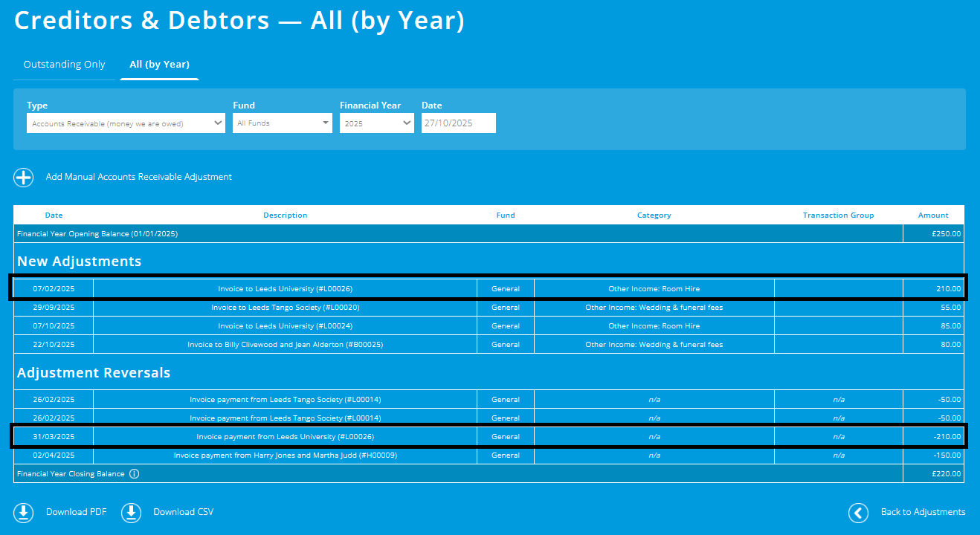
Task: Click the Date input showing 27/10/2025
Action: click(458, 123)
